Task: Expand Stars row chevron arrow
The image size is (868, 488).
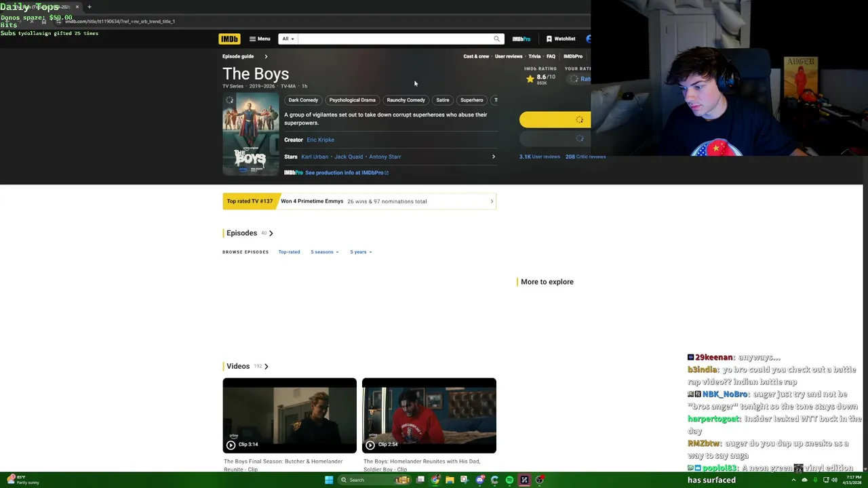Action: click(493, 157)
